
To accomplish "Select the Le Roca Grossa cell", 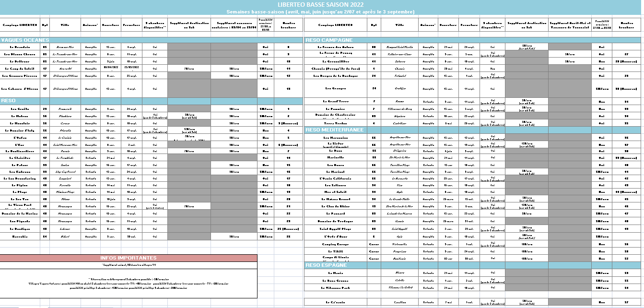I will click(x=336, y=281).
